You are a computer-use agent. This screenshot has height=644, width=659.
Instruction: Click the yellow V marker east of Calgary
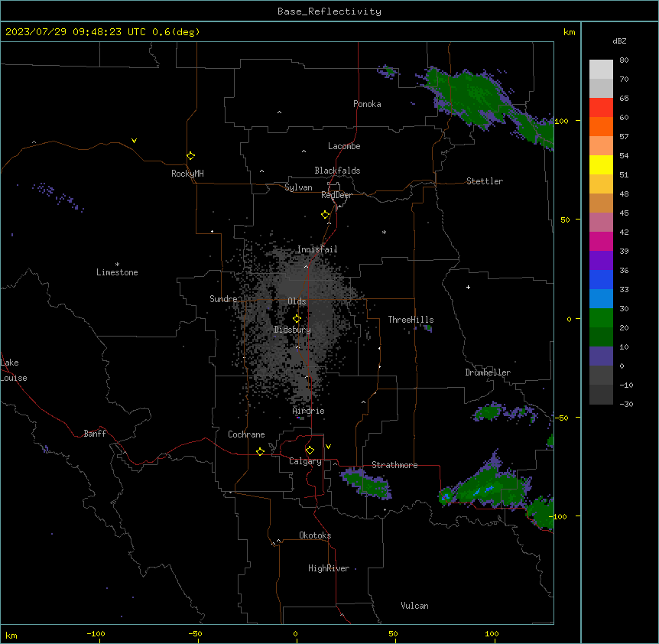pos(328,447)
